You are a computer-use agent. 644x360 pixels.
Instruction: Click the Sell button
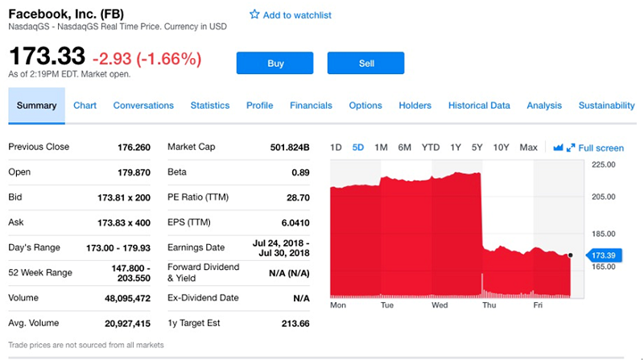[x=365, y=63]
